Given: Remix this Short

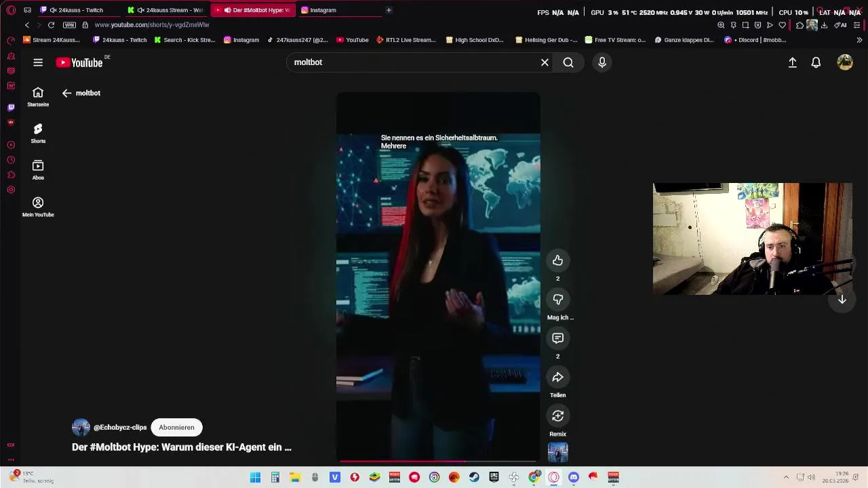Looking at the screenshot, I should pos(557,415).
